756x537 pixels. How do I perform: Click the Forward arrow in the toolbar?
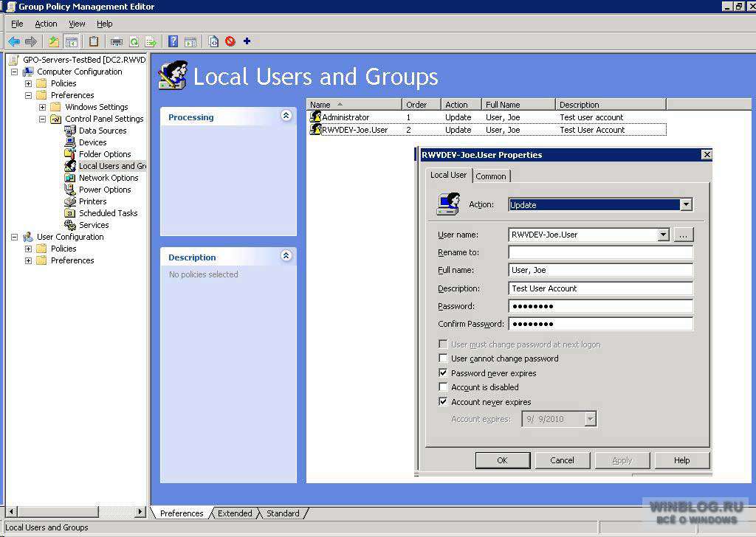tap(31, 42)
